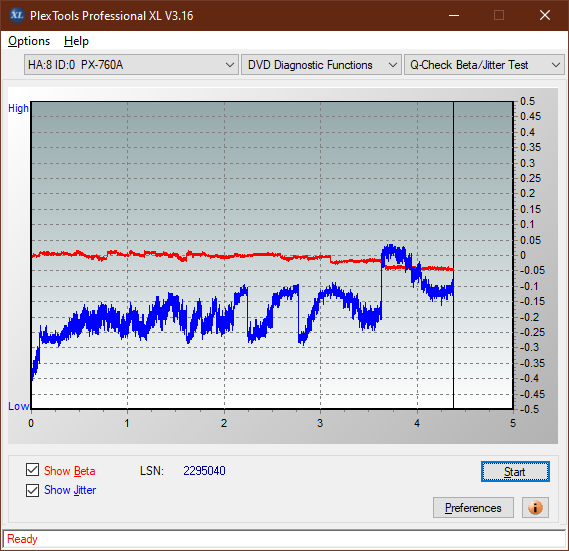Toggle the Show Jitter checkbox
The image size is (569, 551).
tap(32, 490)
